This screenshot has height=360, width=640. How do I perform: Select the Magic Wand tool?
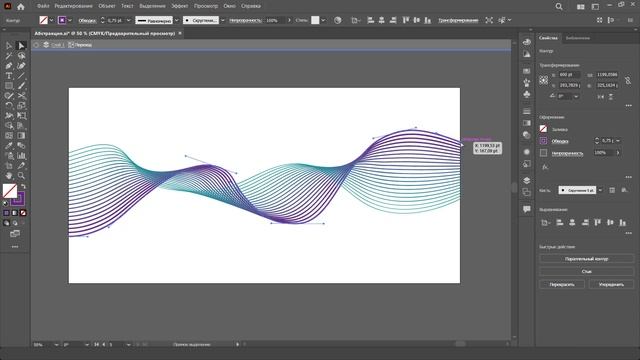coord(9,56)
